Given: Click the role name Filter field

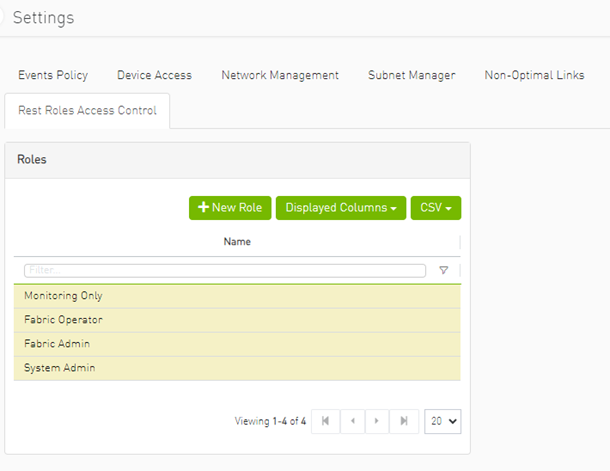Looking at the screenshot, I should [x=225, y=270].
